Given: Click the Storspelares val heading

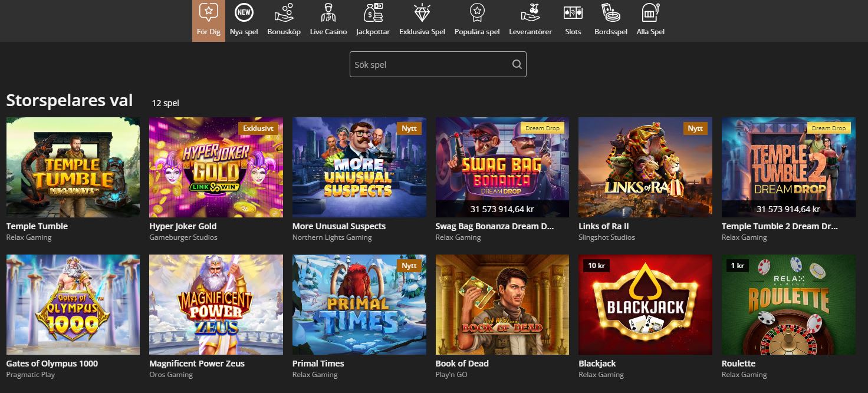Looking at the screenshot, I should click(70, 101).
